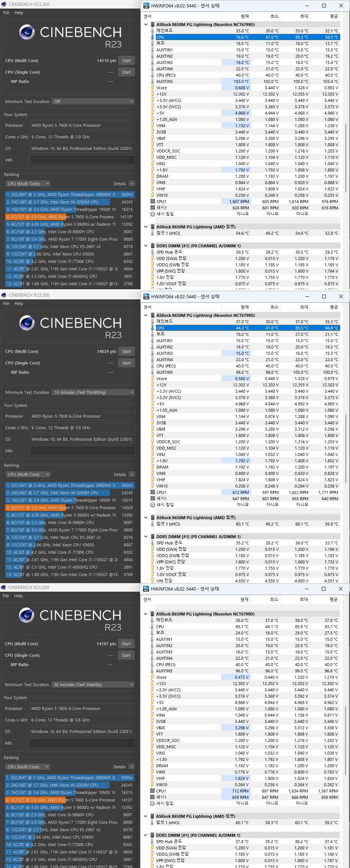Click DIMM icon of DDR5 group above SPD Hub 37.8 °C
Screen dimensions: 350x868
click(x=152, y=835)
